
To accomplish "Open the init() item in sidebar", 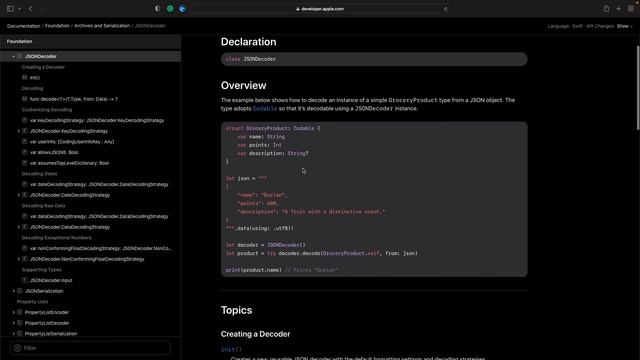I will pos(35,78).
